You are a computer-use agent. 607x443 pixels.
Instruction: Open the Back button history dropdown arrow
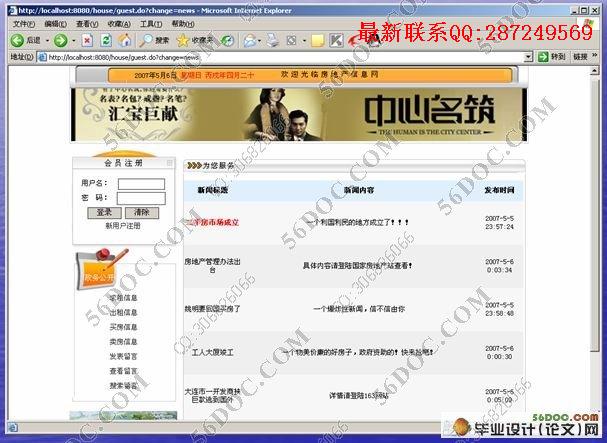coord(47,41)
